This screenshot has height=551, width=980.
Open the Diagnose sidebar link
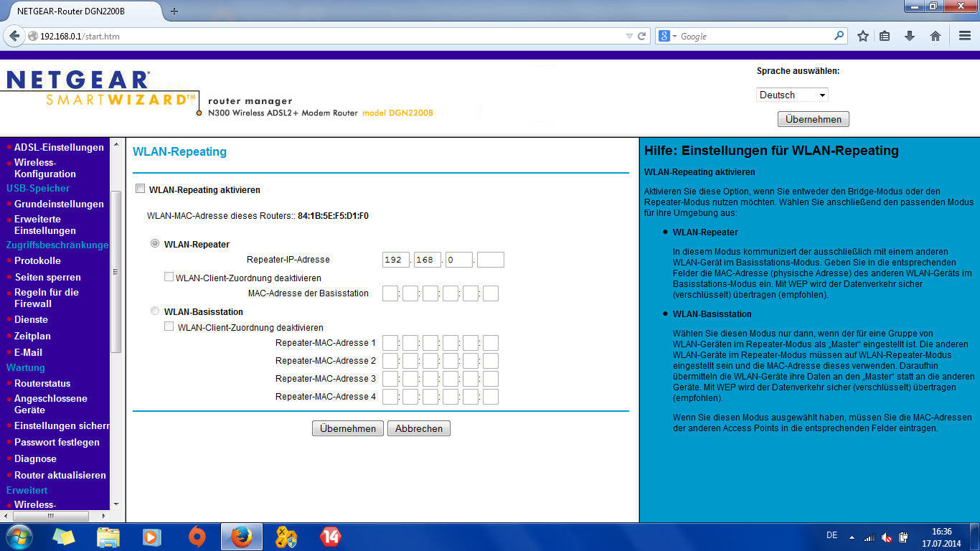coord(35,458)
